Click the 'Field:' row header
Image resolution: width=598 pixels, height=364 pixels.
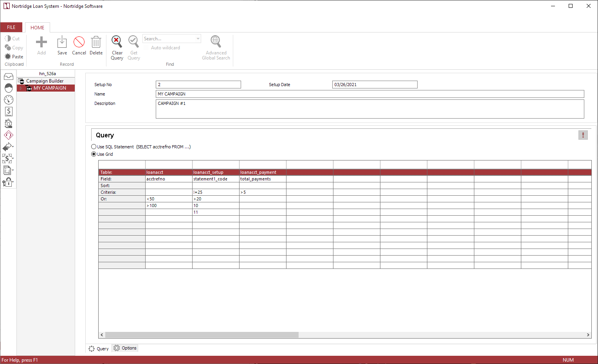pos(122,179)
